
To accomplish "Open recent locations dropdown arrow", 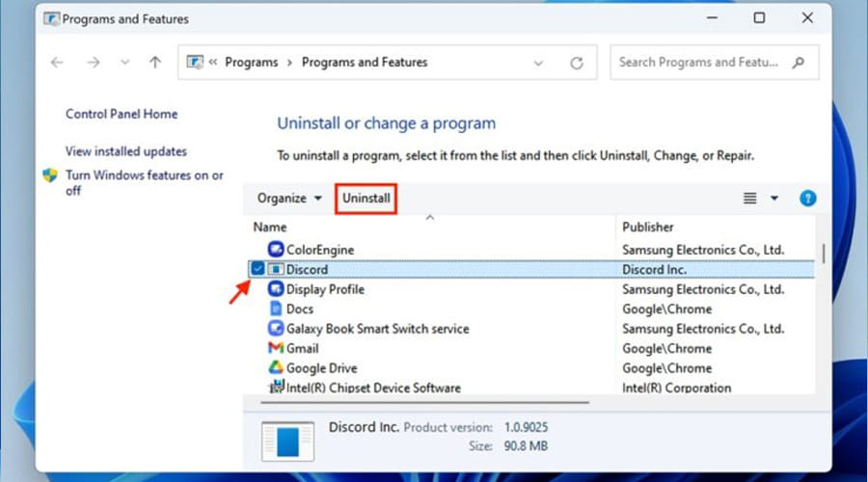I will pyautogui.click(x=122, y=64).
